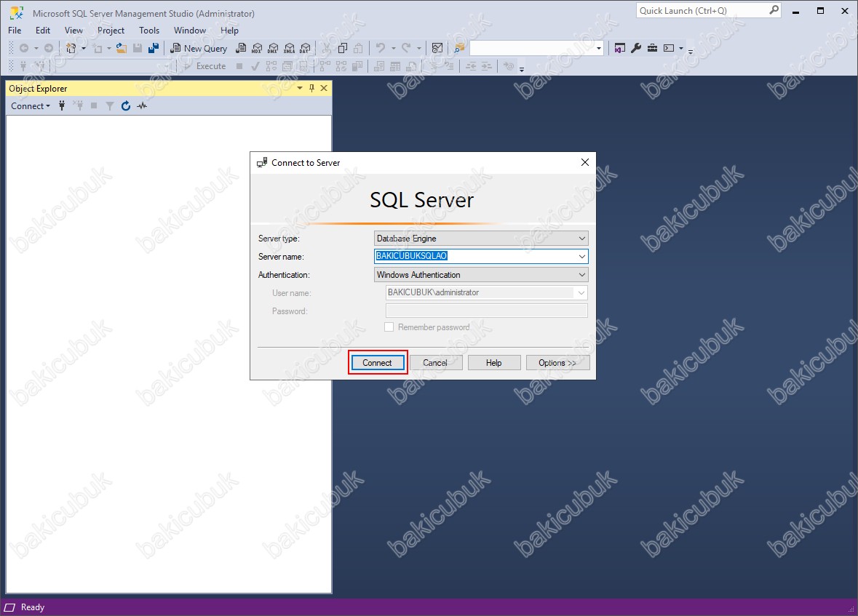Click the Options >> button

click(x=557, y=363)
